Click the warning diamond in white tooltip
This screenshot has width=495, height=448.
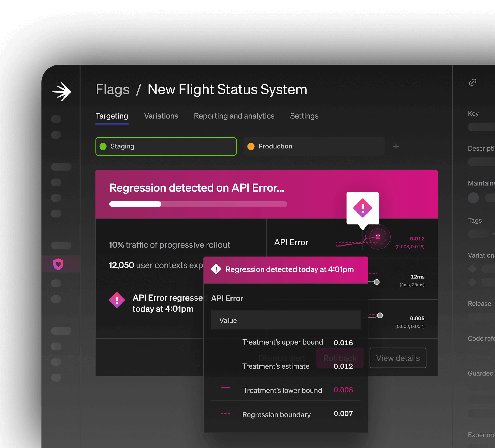(x=363, y=208)
